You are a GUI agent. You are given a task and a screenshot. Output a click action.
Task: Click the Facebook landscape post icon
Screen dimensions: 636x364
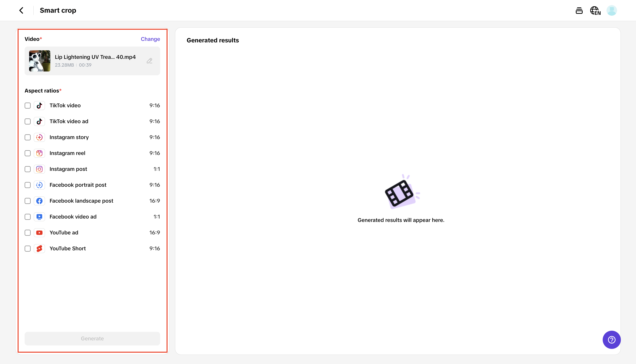(x=39, y=201)
